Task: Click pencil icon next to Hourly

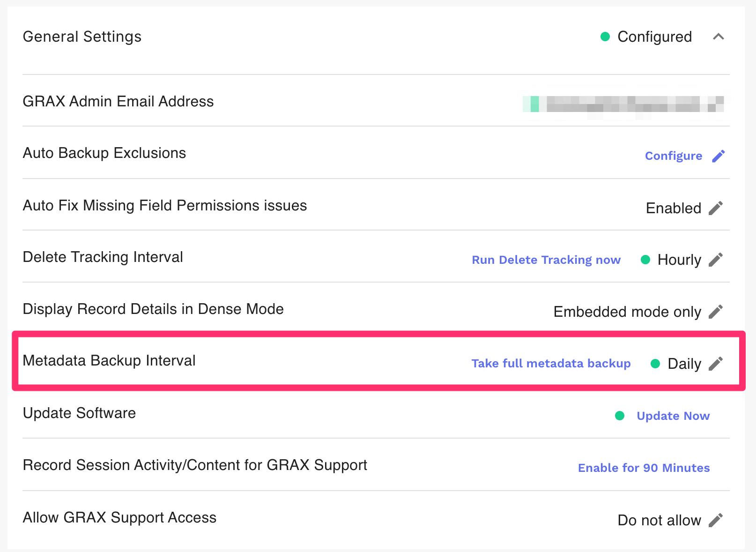Action: click(715, 260)
